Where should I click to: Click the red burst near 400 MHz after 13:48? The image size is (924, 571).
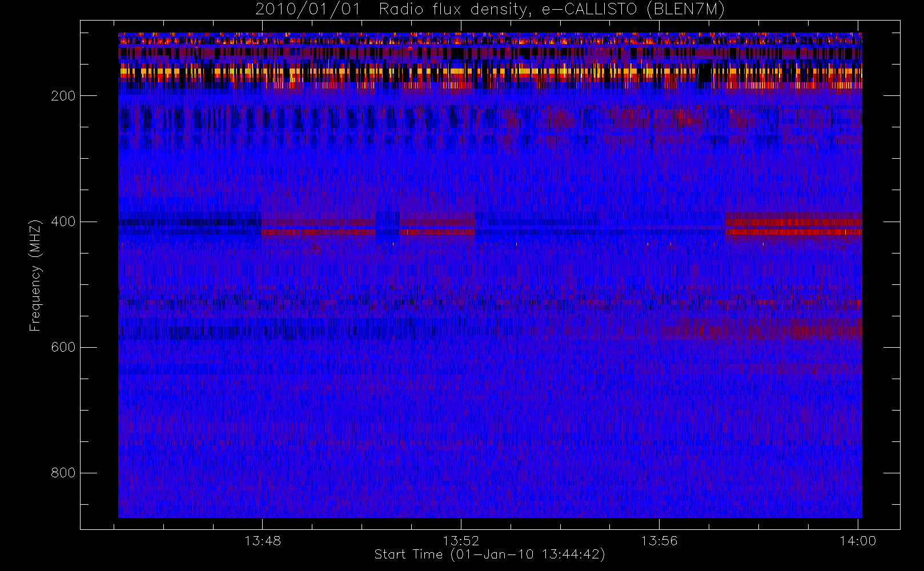pos(319,227)
